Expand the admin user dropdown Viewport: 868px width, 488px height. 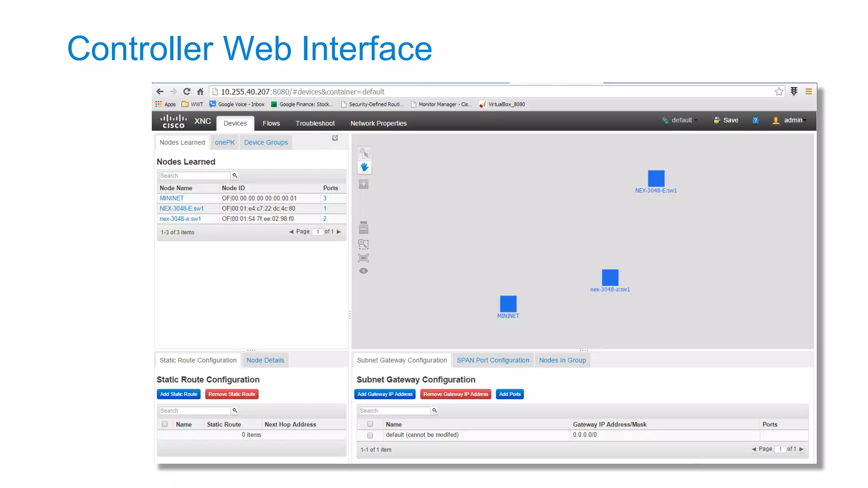click(x=789, y=120)
